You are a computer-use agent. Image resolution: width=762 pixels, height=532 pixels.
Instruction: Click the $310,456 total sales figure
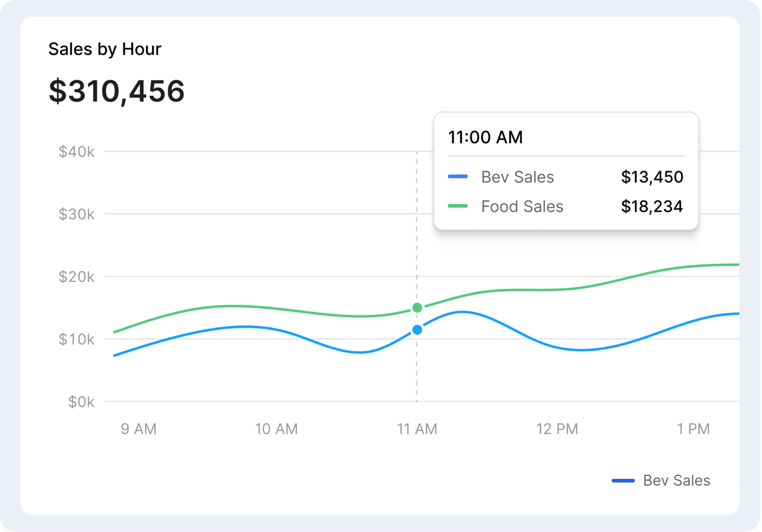pos(117,91)
